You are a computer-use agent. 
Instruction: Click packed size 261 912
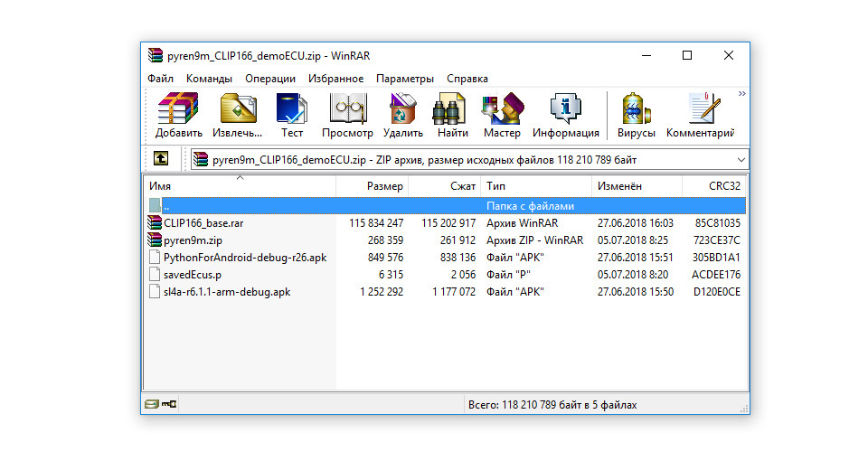tap(458, 240)
